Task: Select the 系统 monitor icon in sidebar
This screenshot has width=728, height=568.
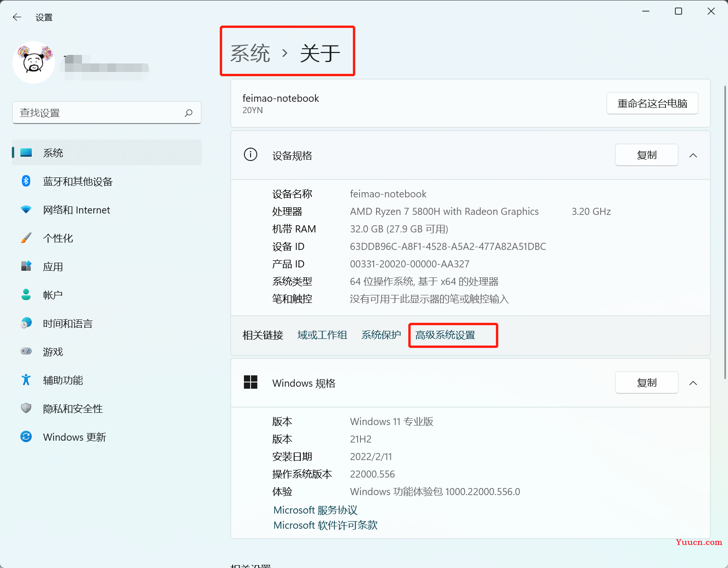Action: 26,153
